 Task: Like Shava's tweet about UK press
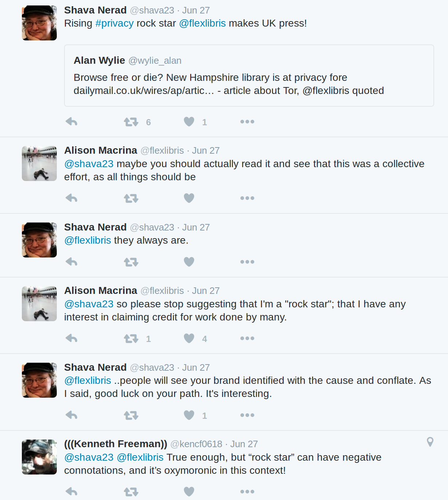pyautogui.click(x=189, y=122)
